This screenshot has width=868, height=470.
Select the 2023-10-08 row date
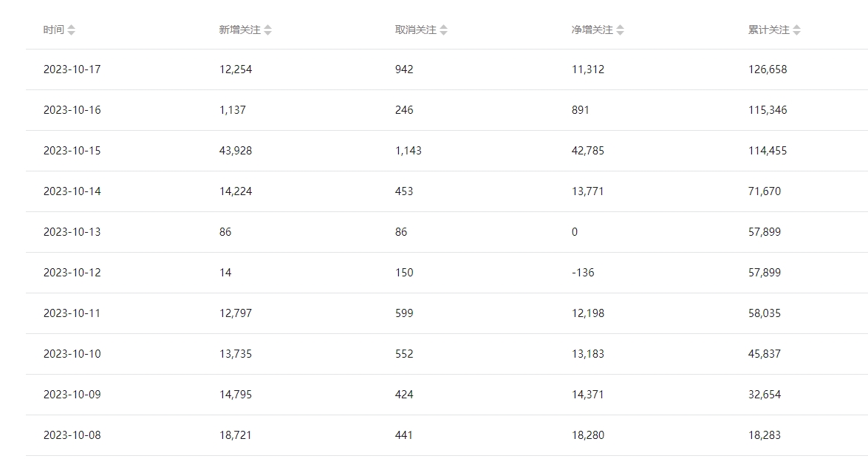click(x=72, y=435)
